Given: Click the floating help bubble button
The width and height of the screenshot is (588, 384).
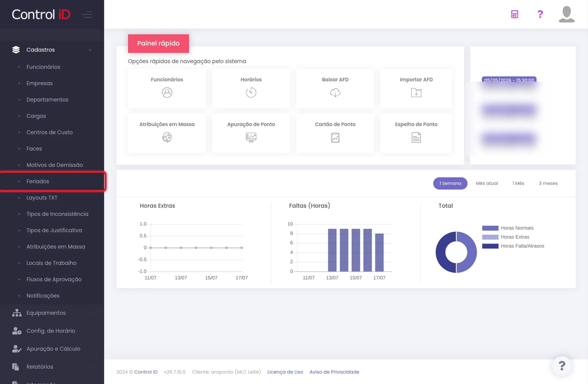Looking at the screenshot, I should [x=562, y=366].
